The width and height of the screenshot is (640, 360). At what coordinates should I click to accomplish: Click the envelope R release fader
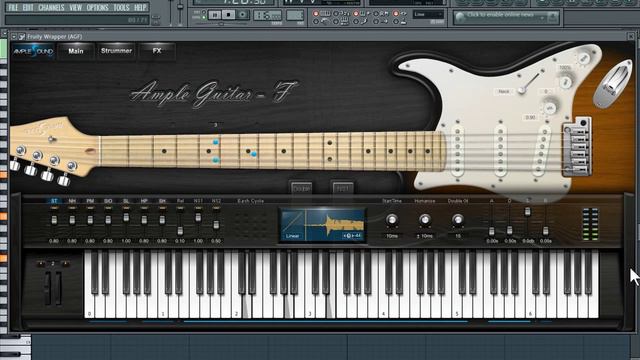(x=545, y=231)
